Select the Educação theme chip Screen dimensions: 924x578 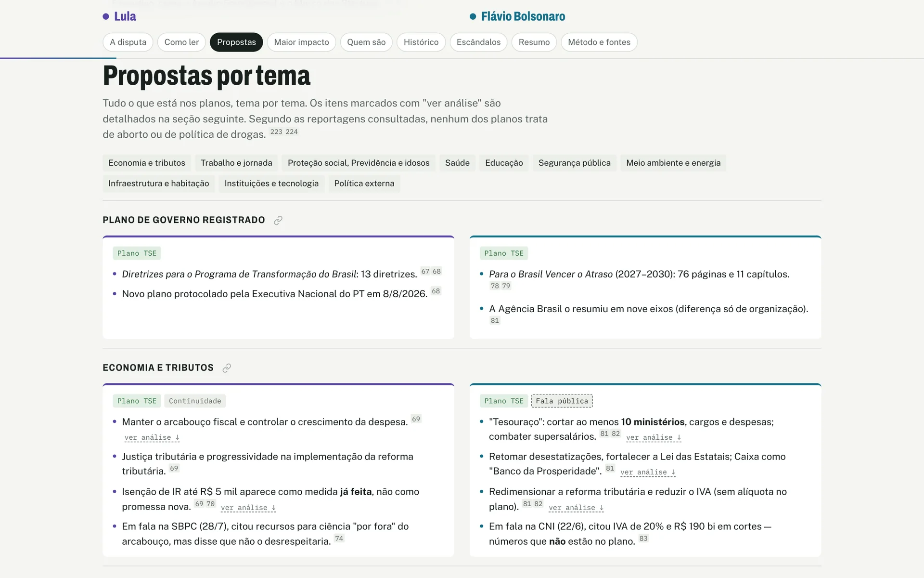504,163
